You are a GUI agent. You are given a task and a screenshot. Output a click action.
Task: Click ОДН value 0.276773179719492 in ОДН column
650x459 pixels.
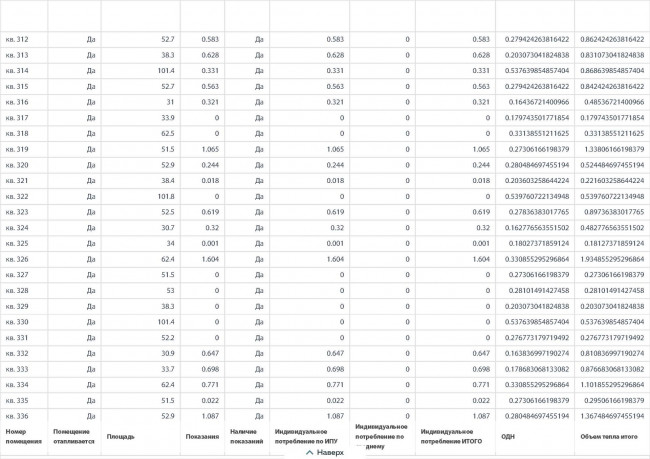click(537, 338)
